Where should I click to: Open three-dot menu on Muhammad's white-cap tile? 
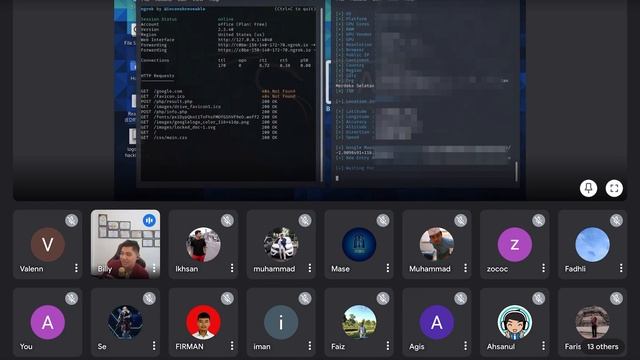coord(465,268)
